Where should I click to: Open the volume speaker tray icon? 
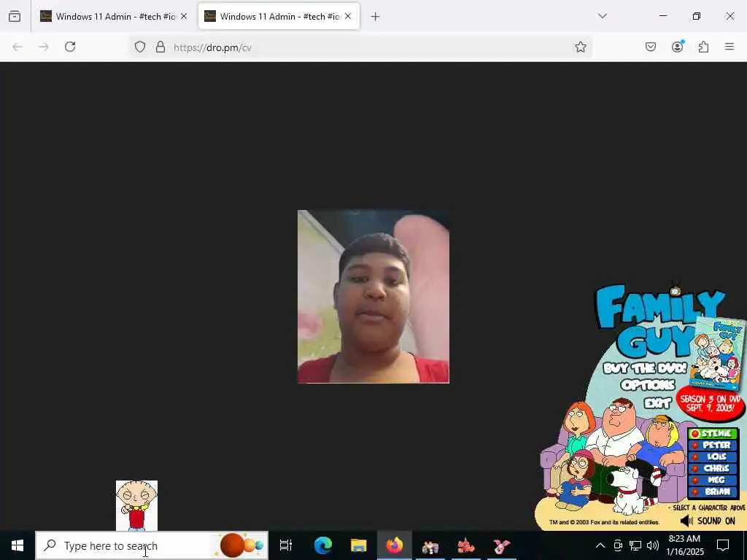point(653,545)
